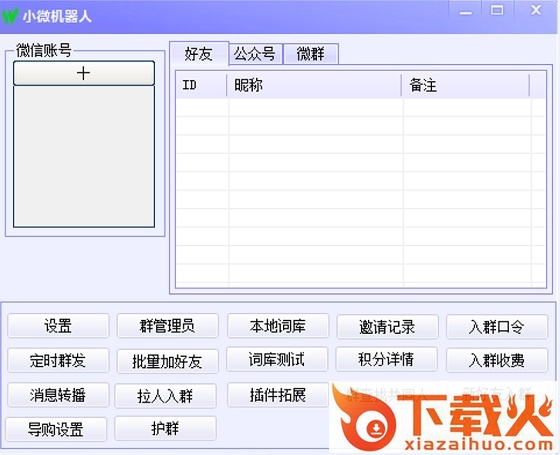Close the 小微机器人 window

[x=536, y=10]
